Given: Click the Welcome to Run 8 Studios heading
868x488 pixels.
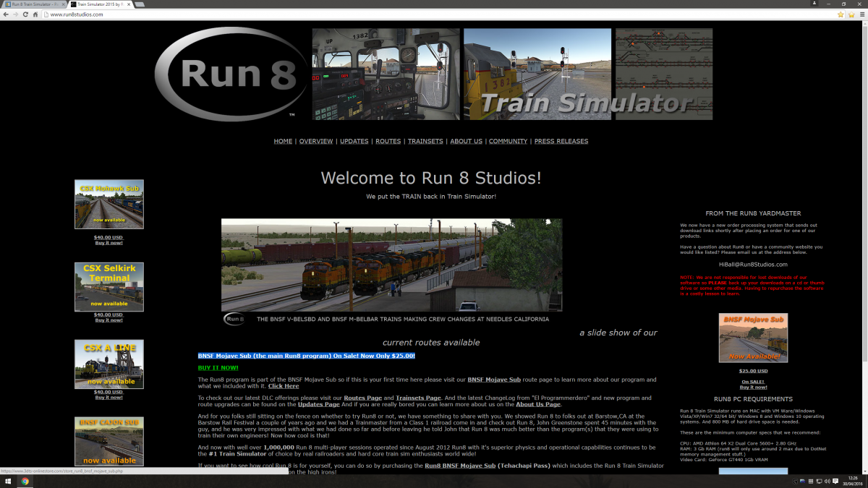Looking at the screenshot, I should click(x=431, y=178).
